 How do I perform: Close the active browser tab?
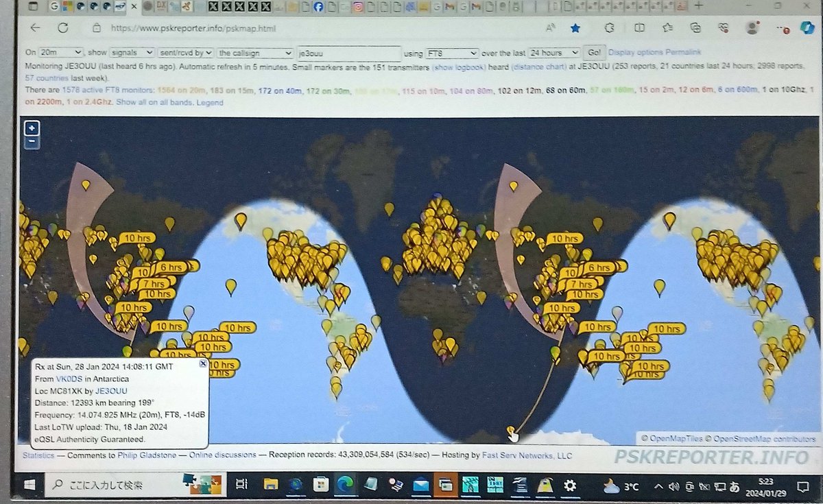point(133,7)
